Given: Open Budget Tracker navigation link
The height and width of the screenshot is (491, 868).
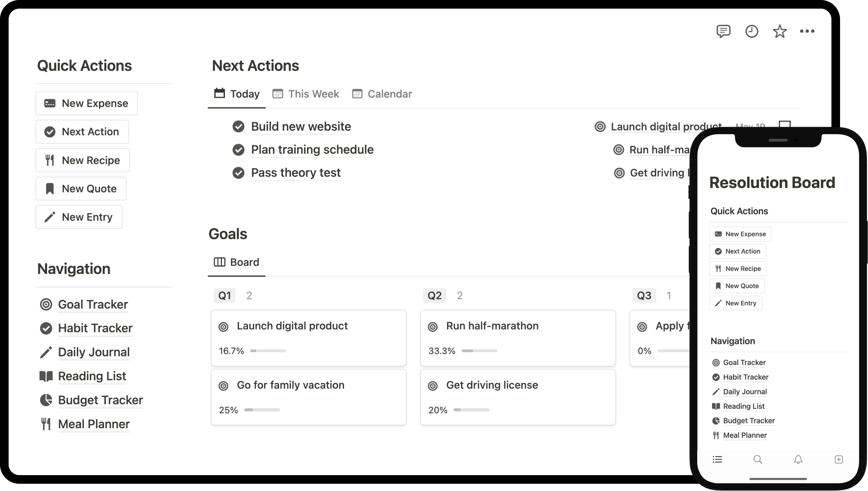Looking at the screenshot, I should [100, 400].
